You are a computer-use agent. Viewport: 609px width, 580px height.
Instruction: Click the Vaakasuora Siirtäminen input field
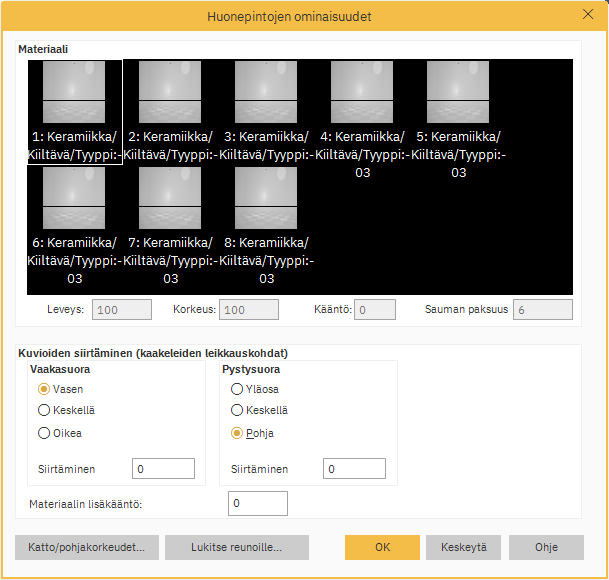pyautogui.click(x=163, y=469)
